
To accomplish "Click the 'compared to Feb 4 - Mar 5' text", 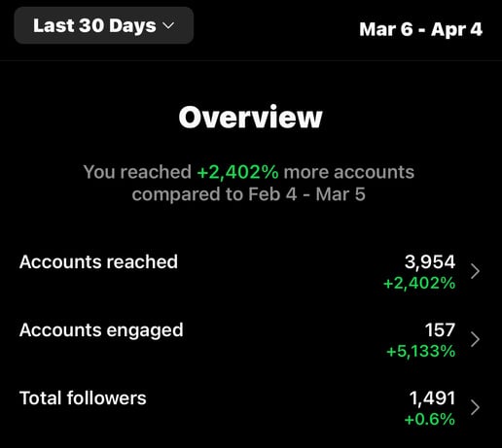I will [249, 194].
